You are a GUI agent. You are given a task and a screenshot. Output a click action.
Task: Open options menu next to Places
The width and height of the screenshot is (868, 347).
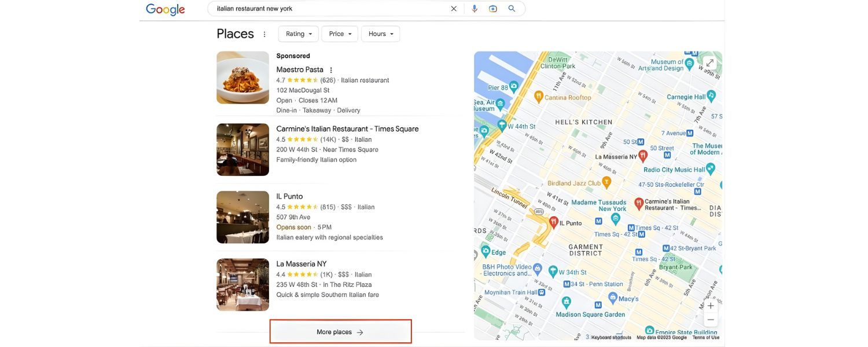coord(264,34)
